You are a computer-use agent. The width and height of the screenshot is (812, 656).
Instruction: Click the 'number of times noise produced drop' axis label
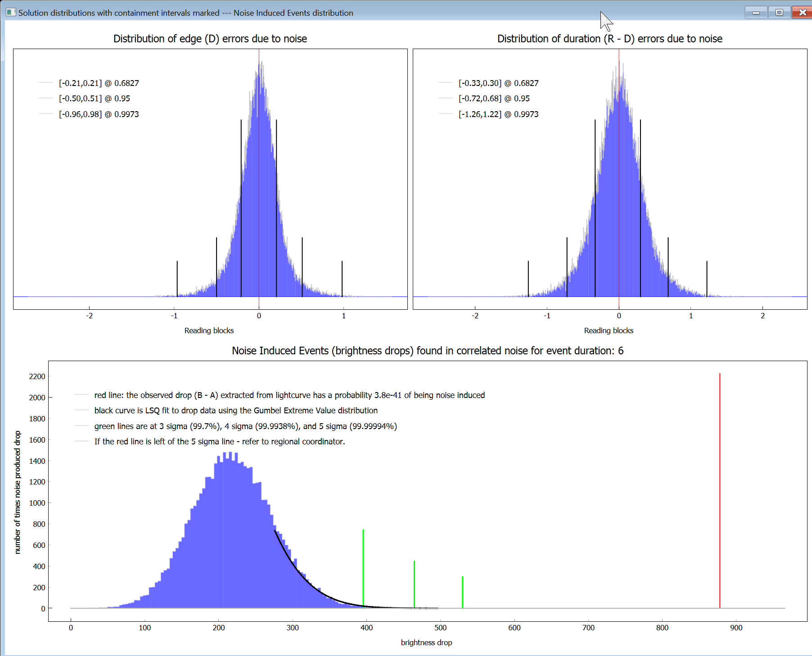tap(18, 492)
